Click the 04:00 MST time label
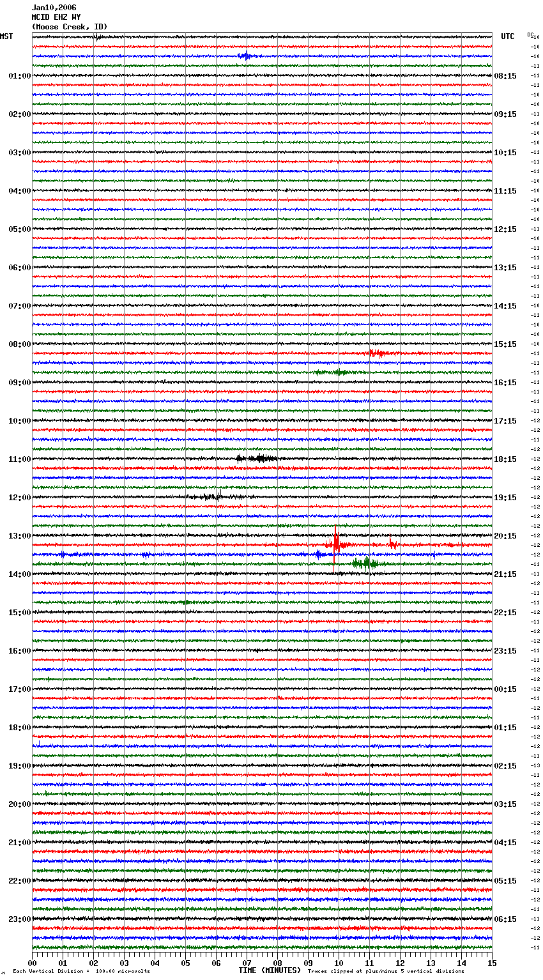 pos(20,191)
